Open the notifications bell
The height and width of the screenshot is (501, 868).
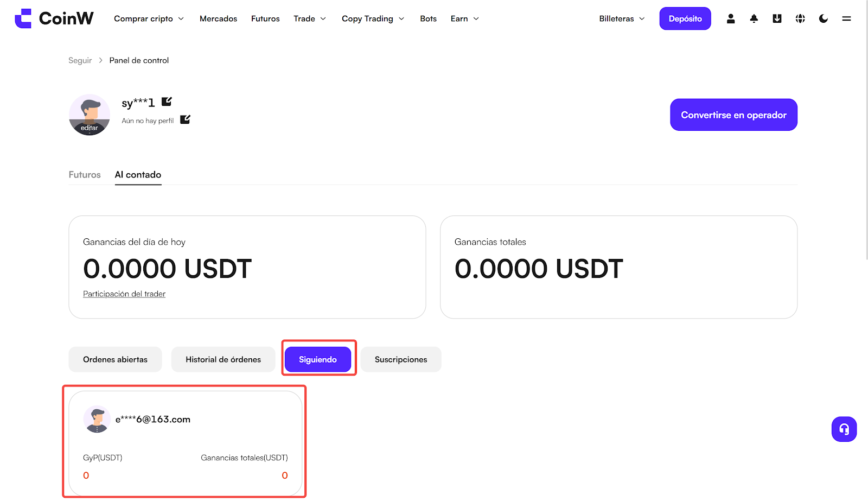754,18
